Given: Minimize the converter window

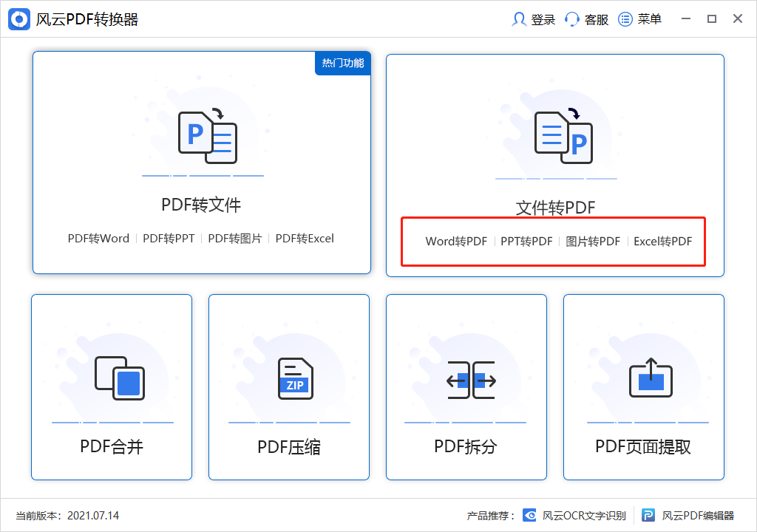Looking at the screenshot, I should click(686, 18).
